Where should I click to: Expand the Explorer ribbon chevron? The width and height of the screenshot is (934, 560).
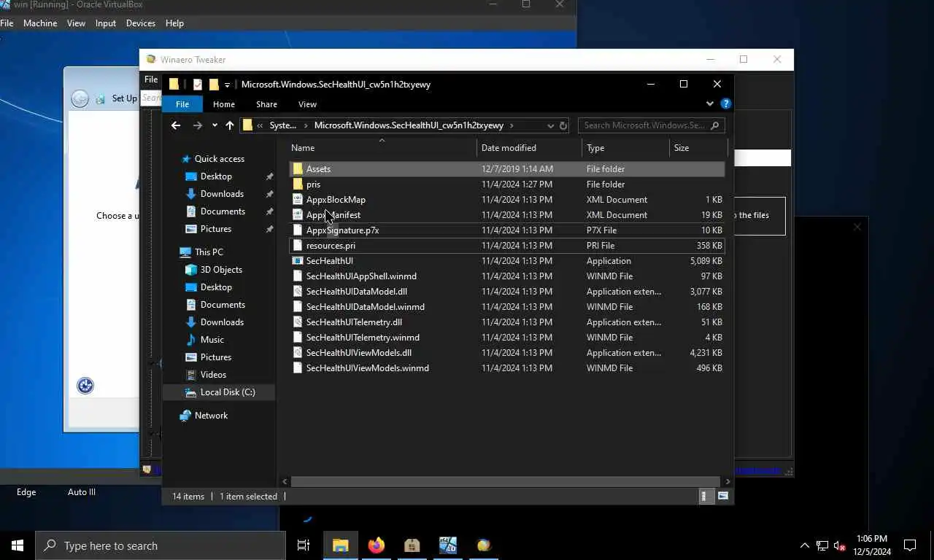coord(710,104)
